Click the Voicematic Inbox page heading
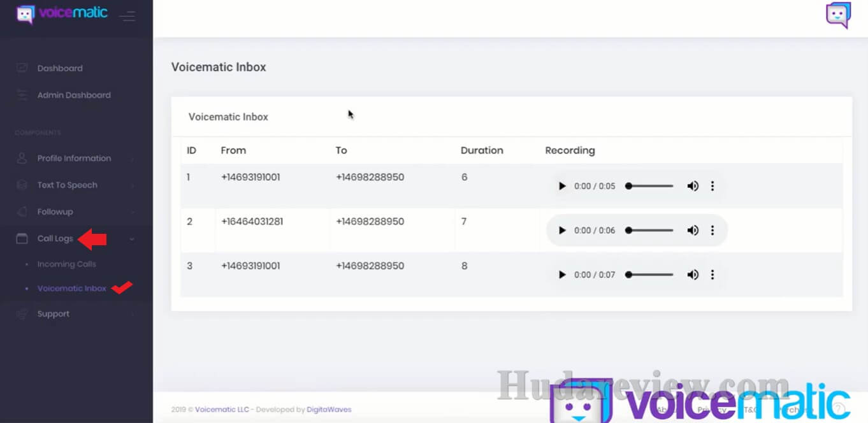This screenshot has height=423, width=868. 219,67
